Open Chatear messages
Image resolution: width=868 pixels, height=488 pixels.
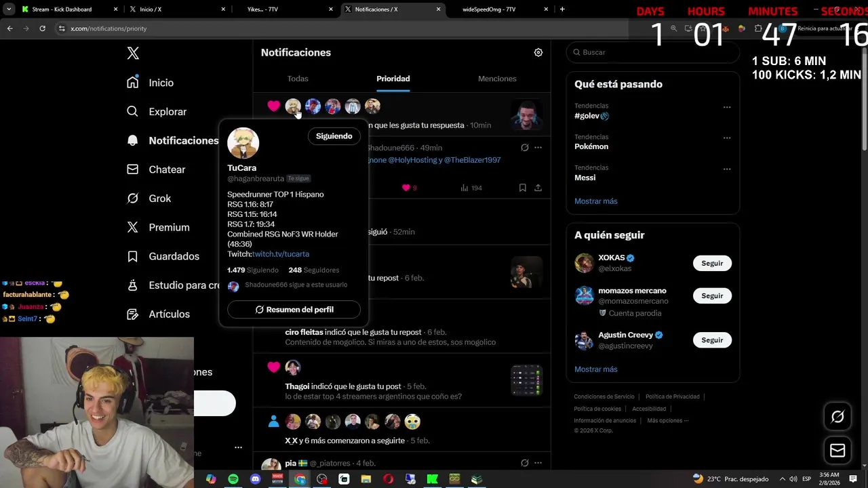pos(156,169)
